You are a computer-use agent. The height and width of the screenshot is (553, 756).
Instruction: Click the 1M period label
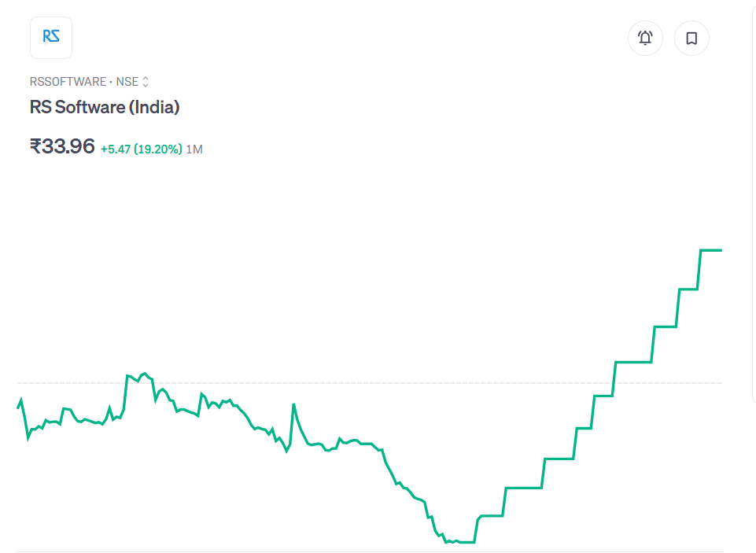(194, 149)
